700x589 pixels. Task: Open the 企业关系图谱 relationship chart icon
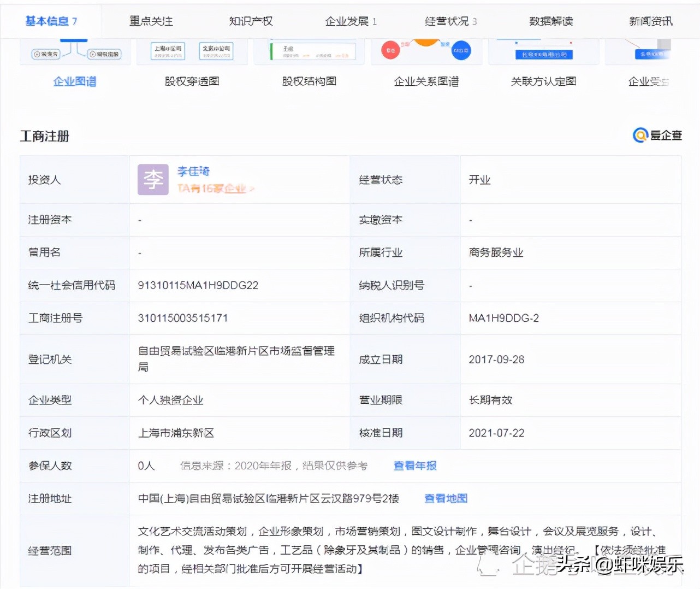pos(426,51)
